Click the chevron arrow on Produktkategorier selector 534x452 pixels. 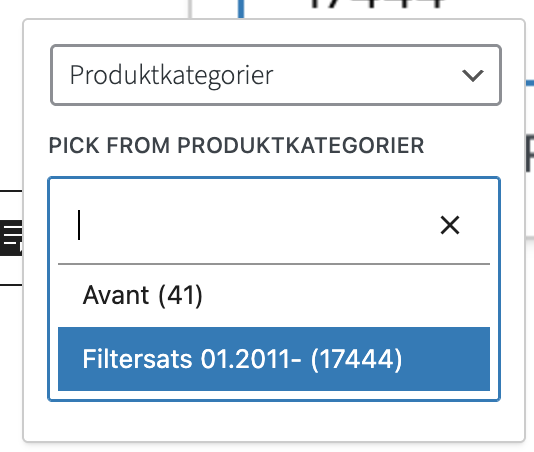[473, 75]
